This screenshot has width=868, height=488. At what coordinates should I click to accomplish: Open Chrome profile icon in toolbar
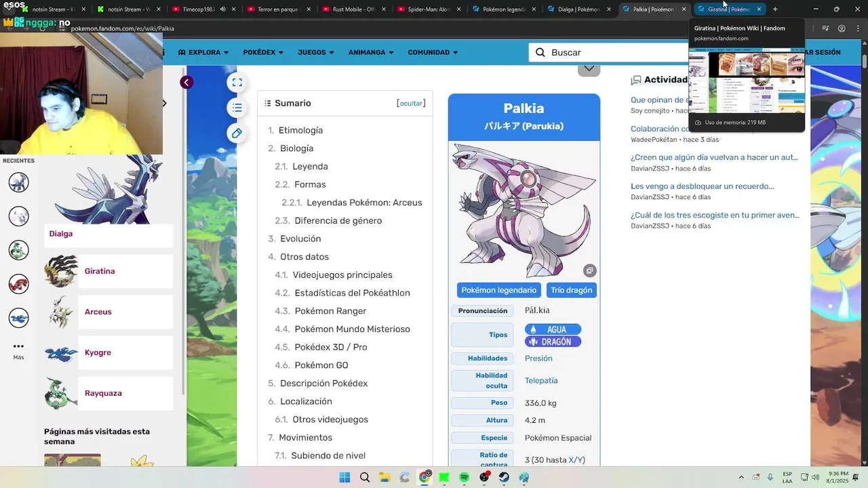pos(842,28)
